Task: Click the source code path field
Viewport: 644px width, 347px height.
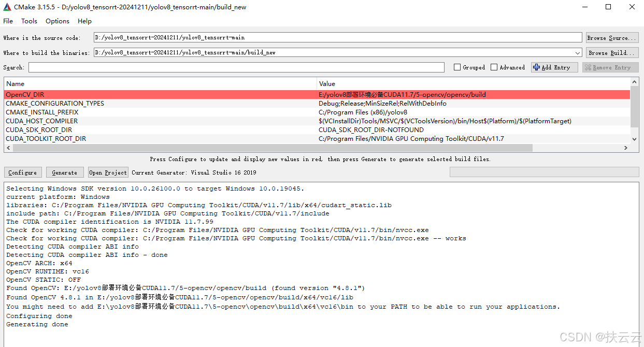Action: [338, 38]
